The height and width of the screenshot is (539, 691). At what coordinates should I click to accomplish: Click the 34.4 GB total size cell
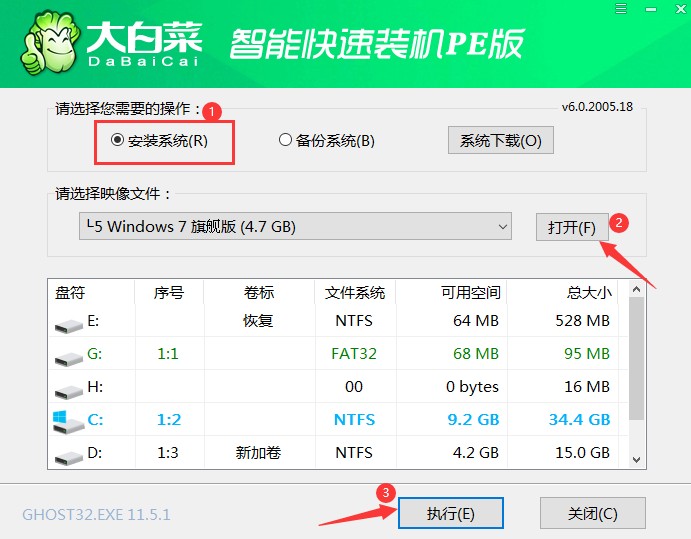point(580,420)
